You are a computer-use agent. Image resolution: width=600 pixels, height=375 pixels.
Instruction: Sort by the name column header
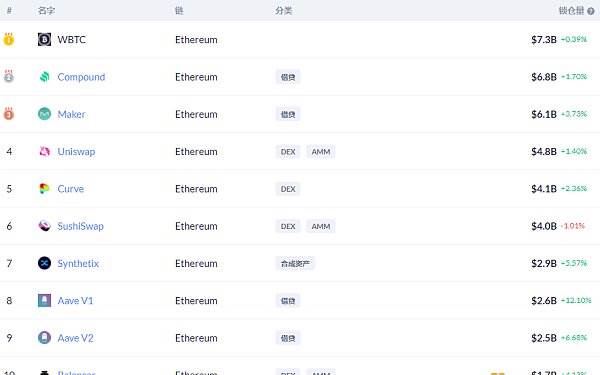click(46, 11)
